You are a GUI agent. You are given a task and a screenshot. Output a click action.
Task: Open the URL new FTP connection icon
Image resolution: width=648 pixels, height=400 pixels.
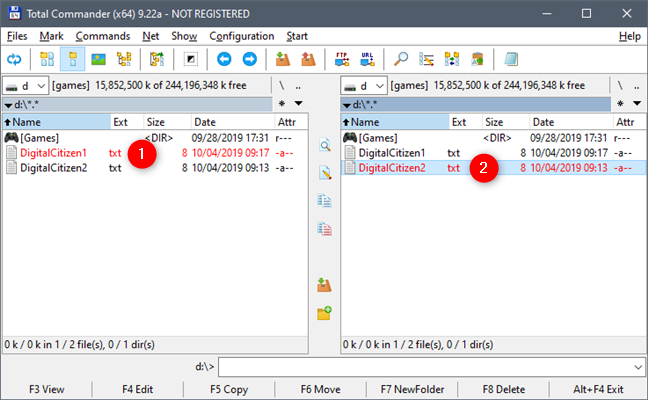coord(367,60)
